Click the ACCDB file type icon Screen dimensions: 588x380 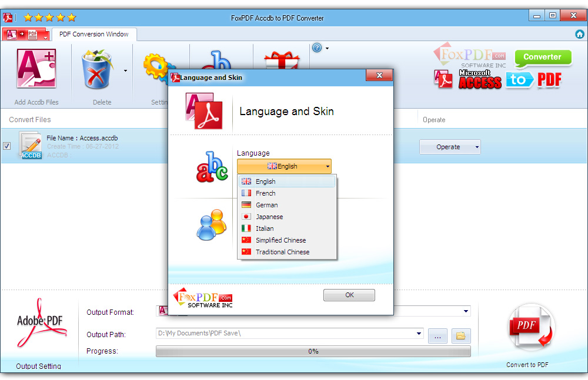coord(31,146)
